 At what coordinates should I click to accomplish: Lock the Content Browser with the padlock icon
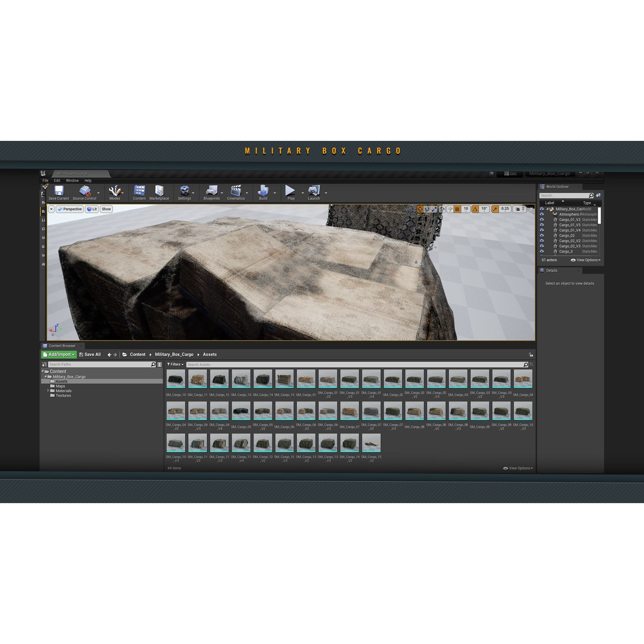531,355
